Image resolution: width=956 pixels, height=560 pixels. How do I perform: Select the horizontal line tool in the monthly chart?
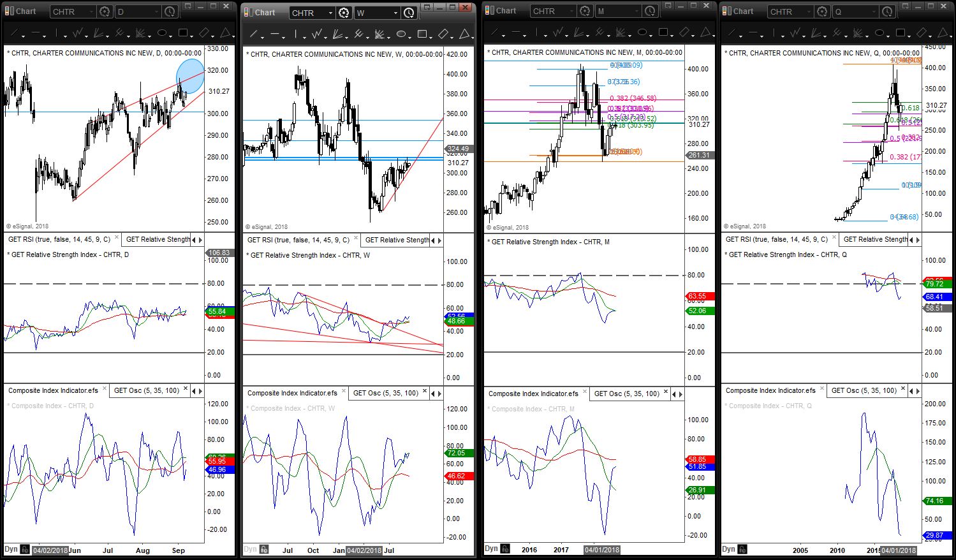[515, 33]
